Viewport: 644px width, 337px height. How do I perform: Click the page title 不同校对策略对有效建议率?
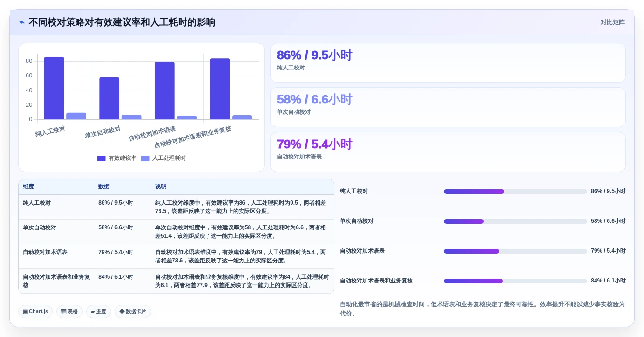(x=122, y=22)
